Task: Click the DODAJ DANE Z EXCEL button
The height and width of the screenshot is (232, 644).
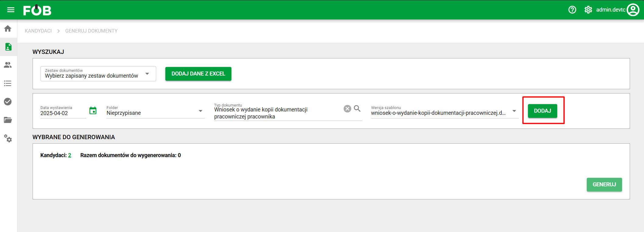Action: pyautogui.click(x=198, y=74)
